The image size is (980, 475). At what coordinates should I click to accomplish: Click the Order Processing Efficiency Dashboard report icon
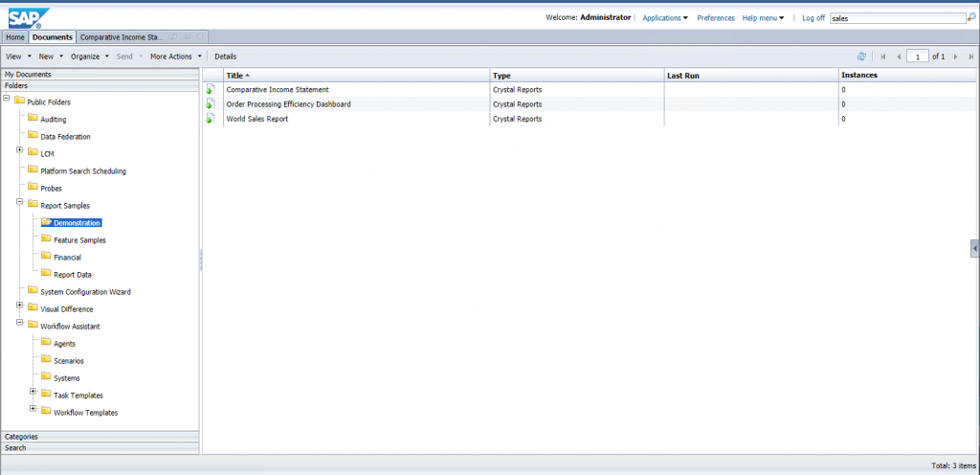(211, 104)
